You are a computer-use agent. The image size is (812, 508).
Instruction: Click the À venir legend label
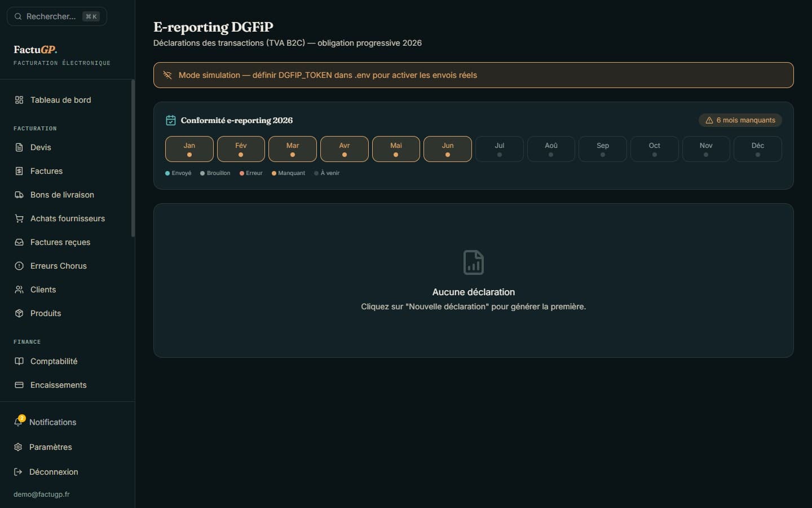330,173
